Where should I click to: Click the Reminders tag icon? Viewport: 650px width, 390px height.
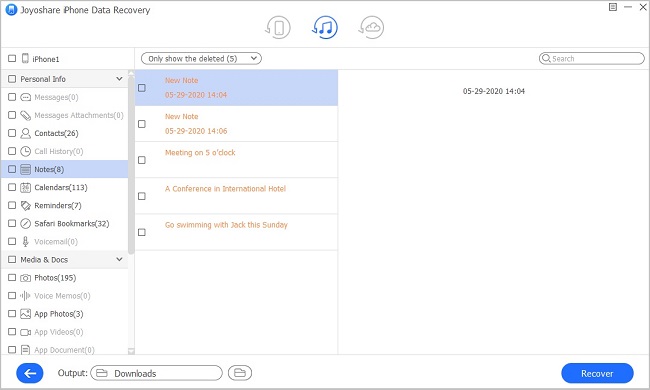(26, 206)
